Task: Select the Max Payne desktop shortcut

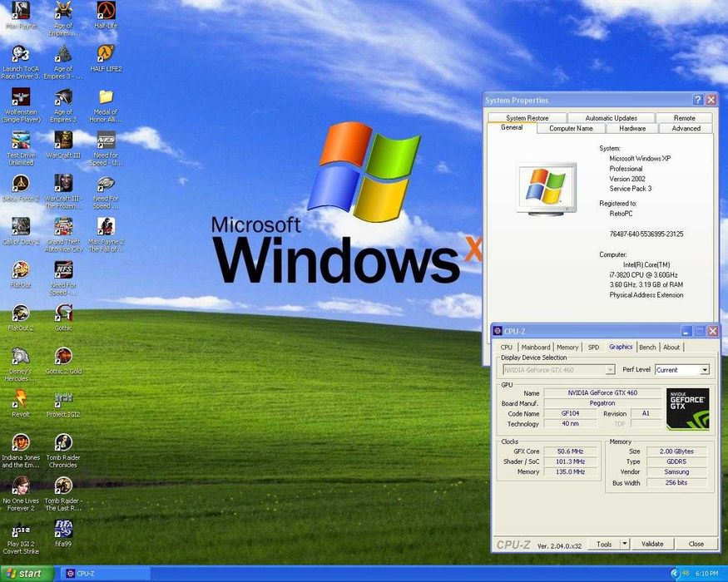Action: 21,16
